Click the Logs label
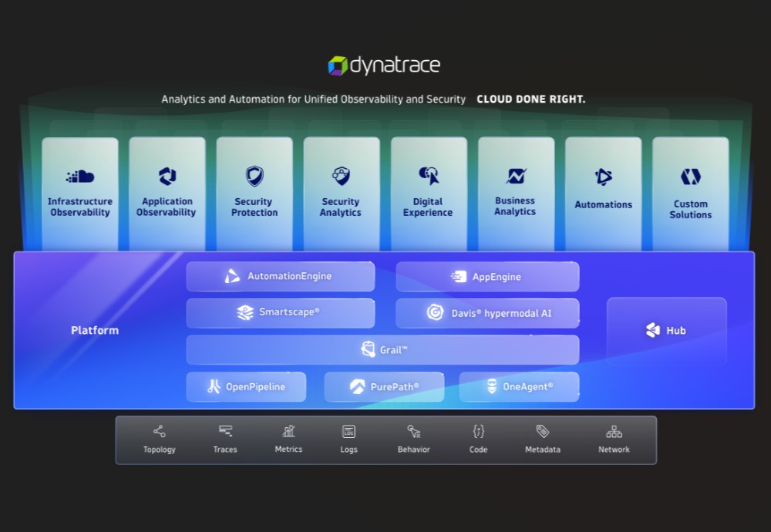771x532 pixels. coord(349,450)
